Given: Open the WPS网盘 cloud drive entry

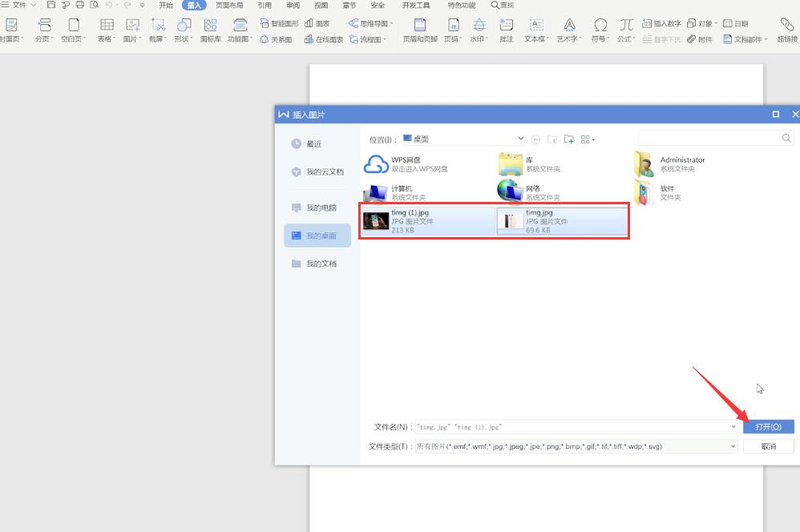Looking at the screenshot, I should pos(406,164).
